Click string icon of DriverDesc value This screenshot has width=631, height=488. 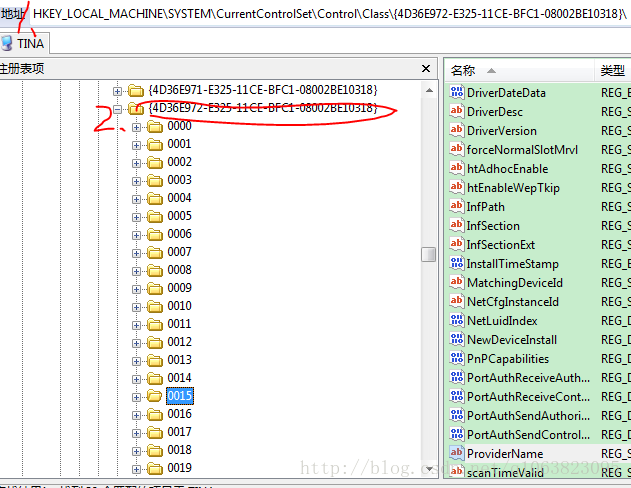coord(457,111)
